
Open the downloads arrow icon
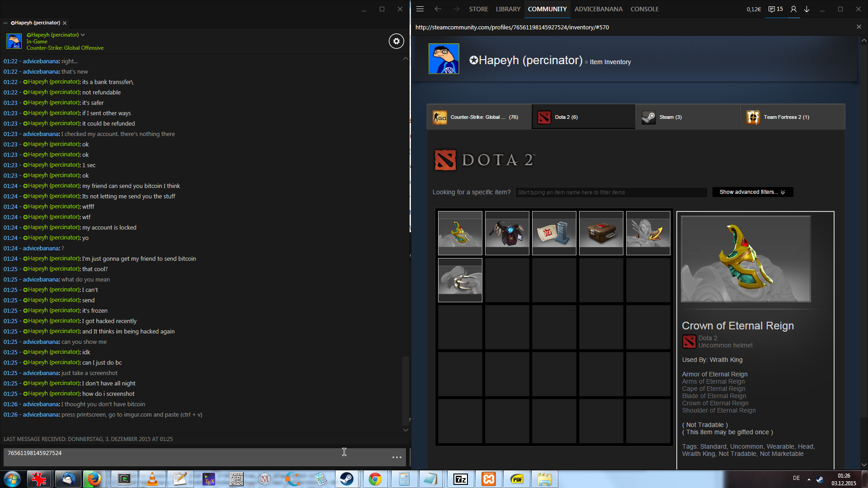click(807, 9)
